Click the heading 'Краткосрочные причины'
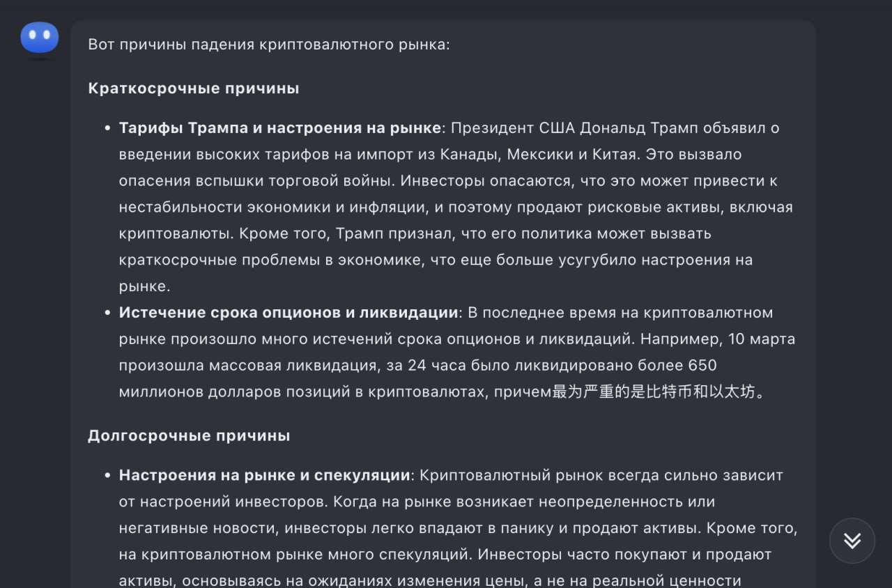Viewport: 892px width, 588px height. coord(194,88)
